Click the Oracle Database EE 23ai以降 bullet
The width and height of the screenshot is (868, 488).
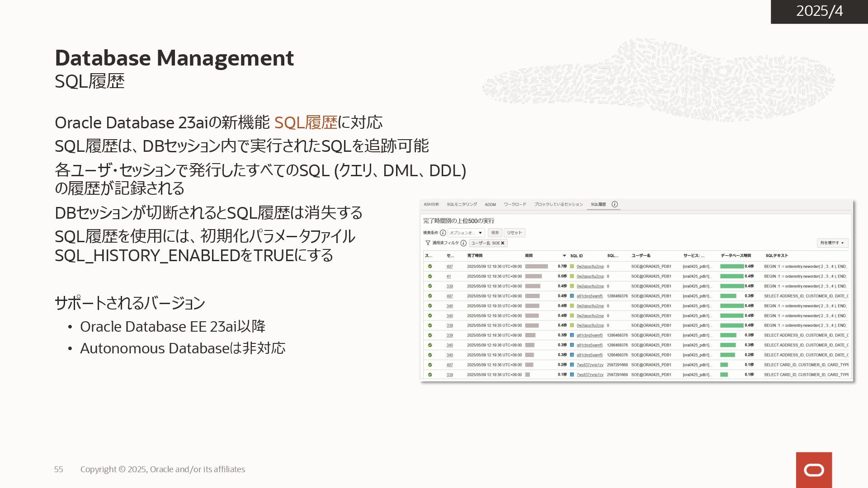pos(173,327)
